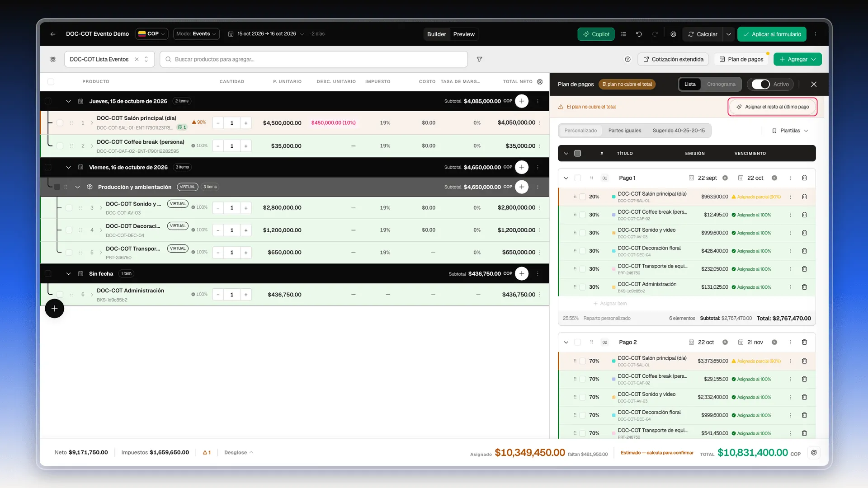868x488 pixels.
Task: Switch to the Preview tab
Action: coord(464,34)
